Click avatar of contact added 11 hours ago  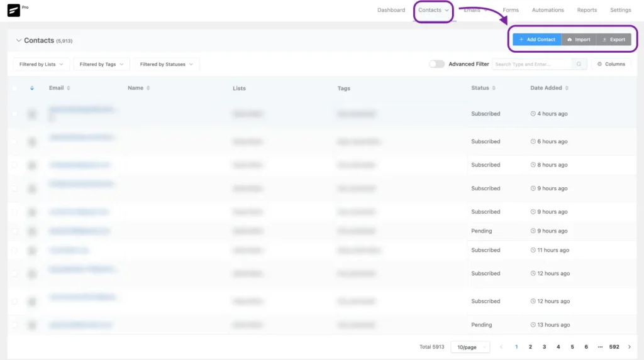(x=32, y=251)
